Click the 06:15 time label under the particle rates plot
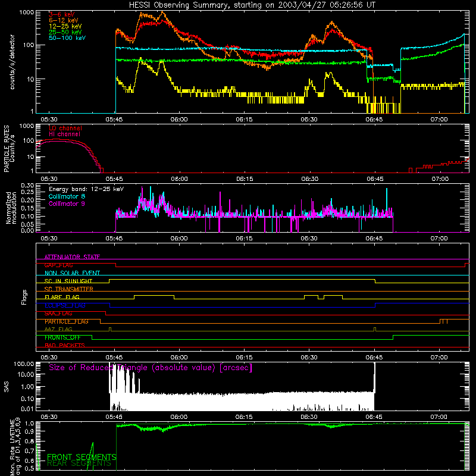The width and height of the screenshot is (476, 476). point(245,179)
